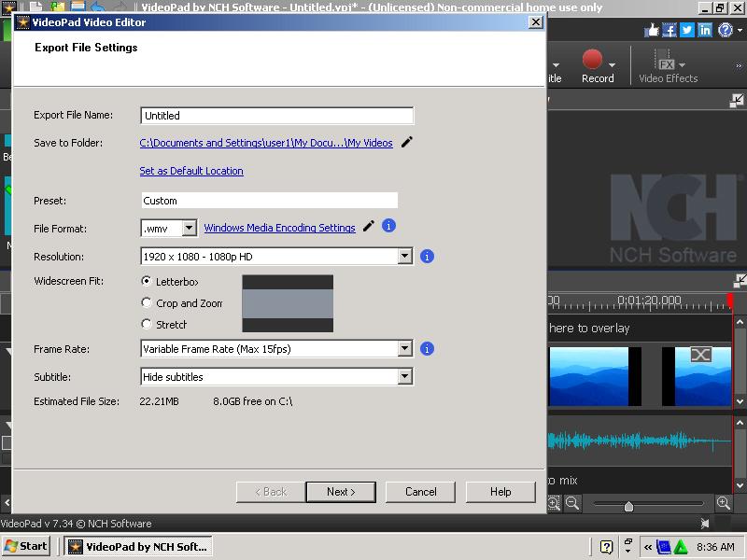Open the Video Effects dropdown arrow
747x560 pixels.
point(683,64)
